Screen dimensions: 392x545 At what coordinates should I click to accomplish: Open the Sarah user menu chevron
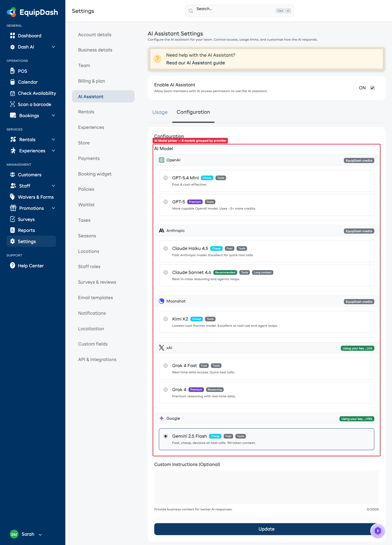[40, 535]
